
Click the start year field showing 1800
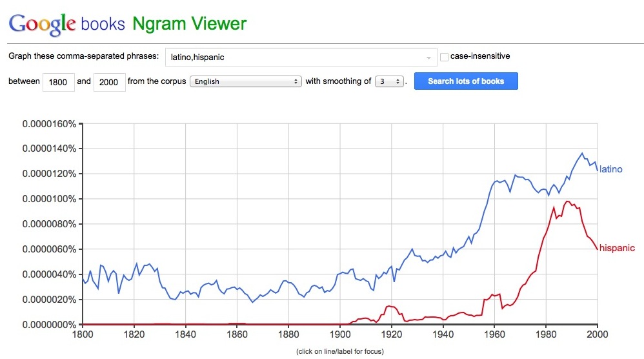click(x=58, y=82)
